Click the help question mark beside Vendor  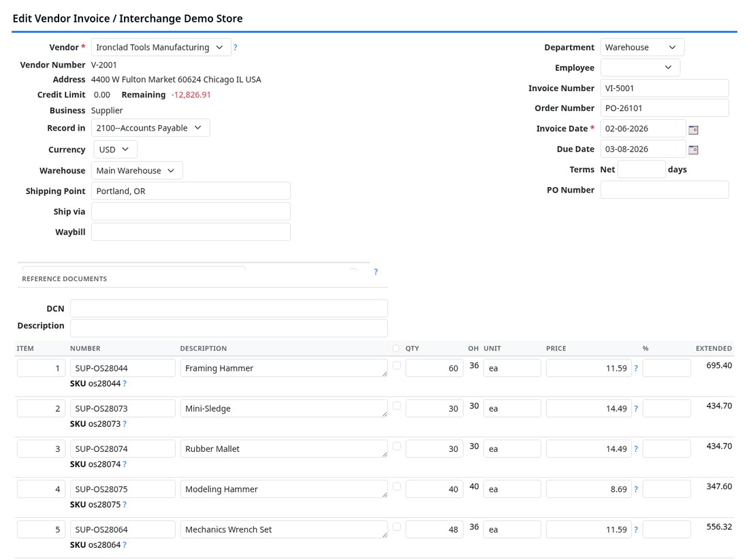(x=235, y=47)
